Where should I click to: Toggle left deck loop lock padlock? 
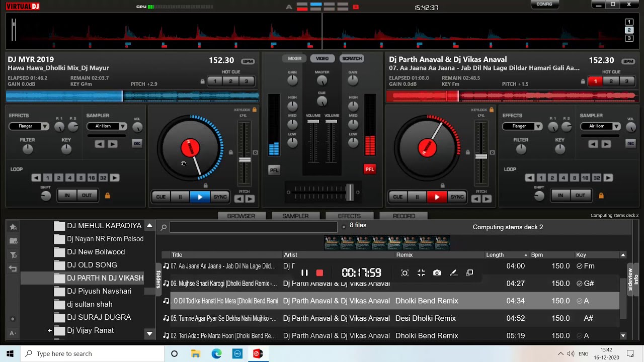[x=107, y=195]
